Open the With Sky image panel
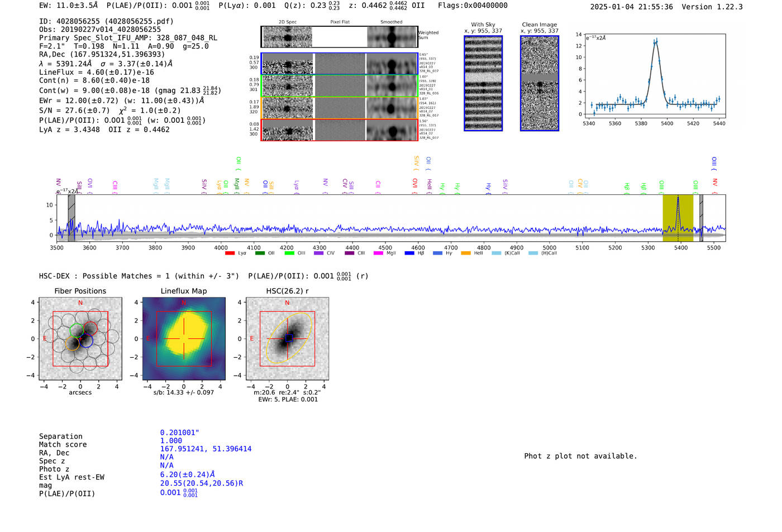This screenshot has width=782, height=532. coord(483,83)
